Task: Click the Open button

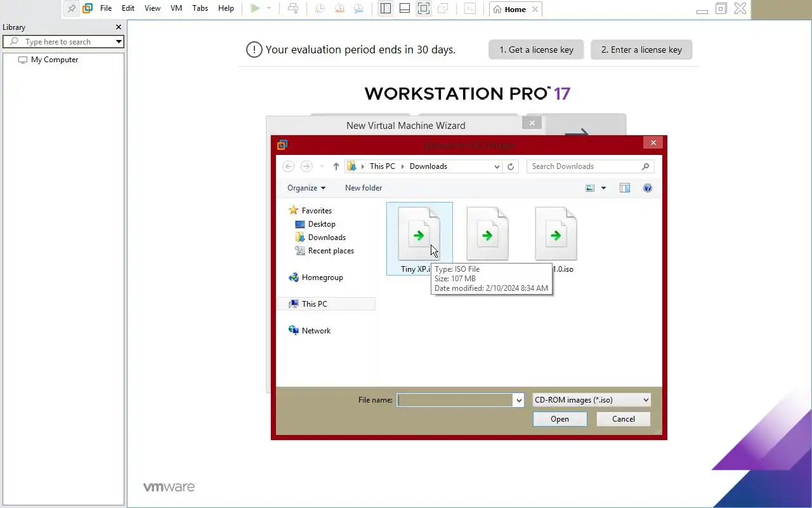Action: (x=560, y=419)
